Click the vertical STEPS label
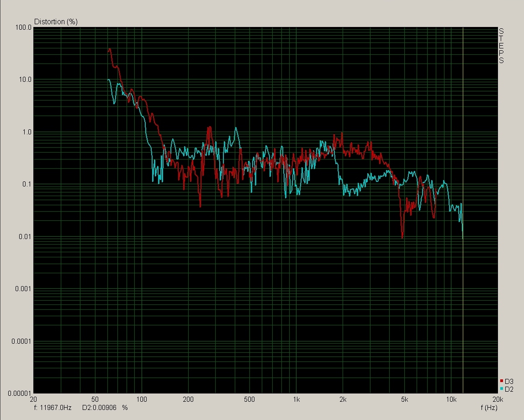This screenshot has height=420, width=524. click(x=501, y=46)
